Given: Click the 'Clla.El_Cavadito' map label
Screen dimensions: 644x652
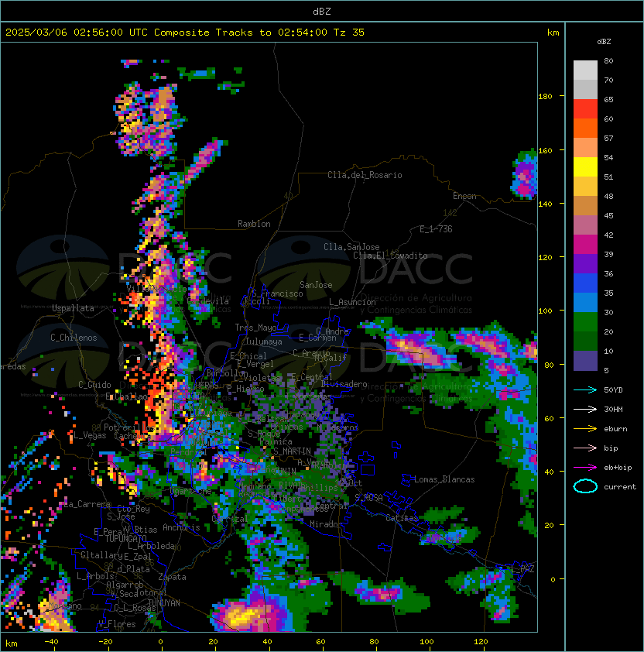Looking at the screenshot, I should 390,256.
